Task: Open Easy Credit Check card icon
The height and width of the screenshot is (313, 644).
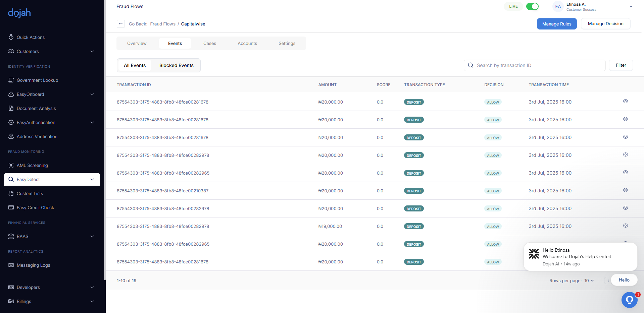Action: coord(11,207)
